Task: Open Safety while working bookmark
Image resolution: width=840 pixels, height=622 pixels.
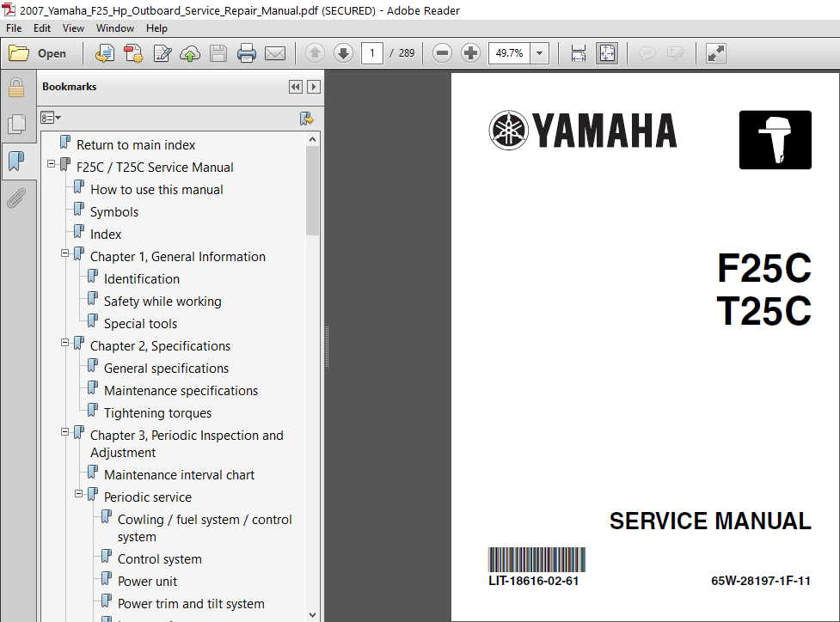Action: click(x=162, y=302)
